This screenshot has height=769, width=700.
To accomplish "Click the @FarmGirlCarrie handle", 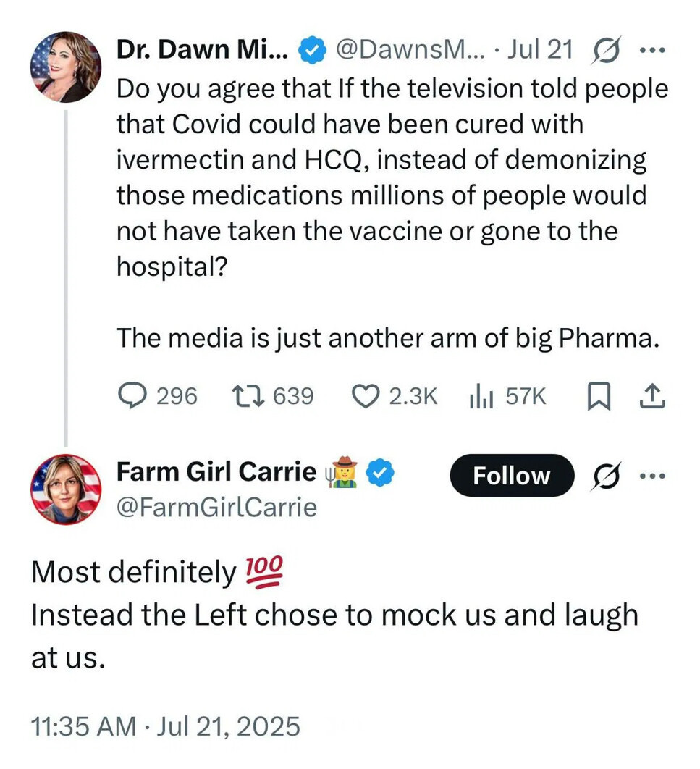I will 216,507.
